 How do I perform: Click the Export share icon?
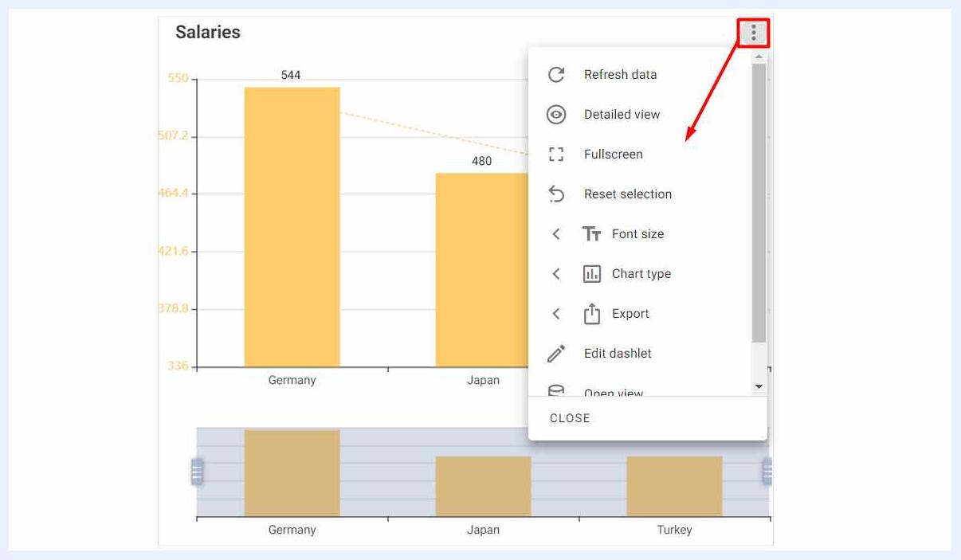pos(591,314)
